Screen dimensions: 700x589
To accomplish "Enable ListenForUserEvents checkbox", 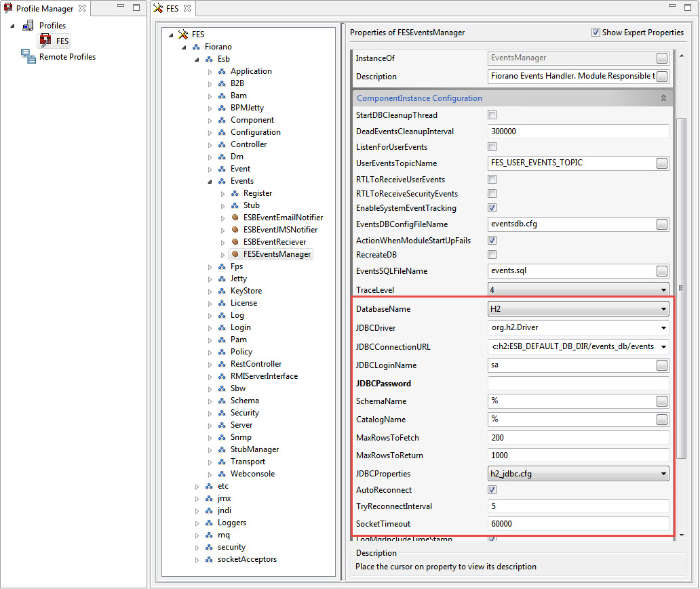I will point(492,147).
